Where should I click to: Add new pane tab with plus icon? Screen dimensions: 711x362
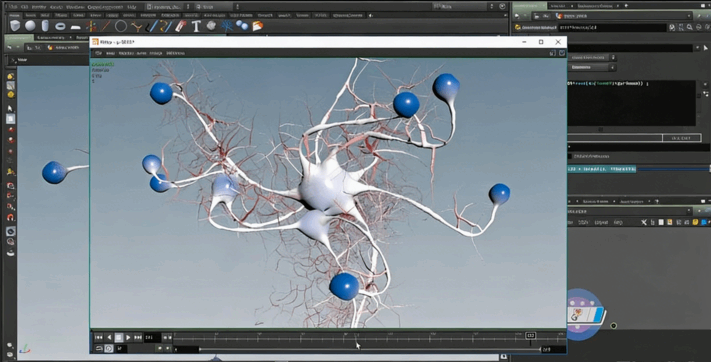(627, 5)
